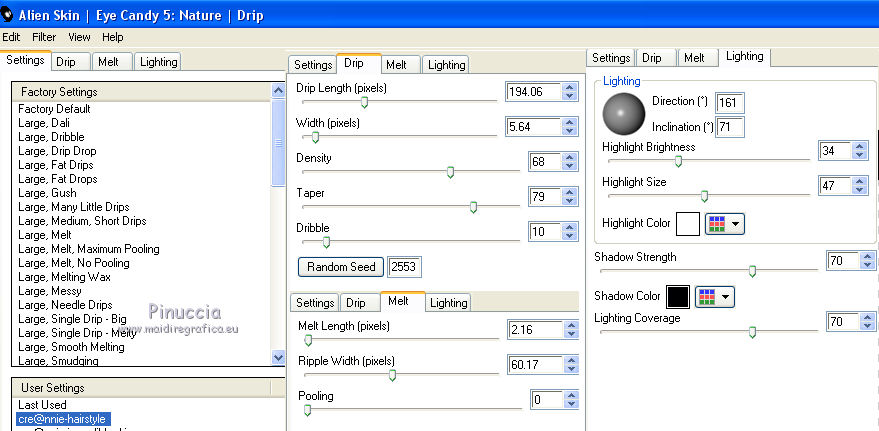Click the Drip Length spinner arrows
This screenshot has height=431, width=879.
click(570, 92)
